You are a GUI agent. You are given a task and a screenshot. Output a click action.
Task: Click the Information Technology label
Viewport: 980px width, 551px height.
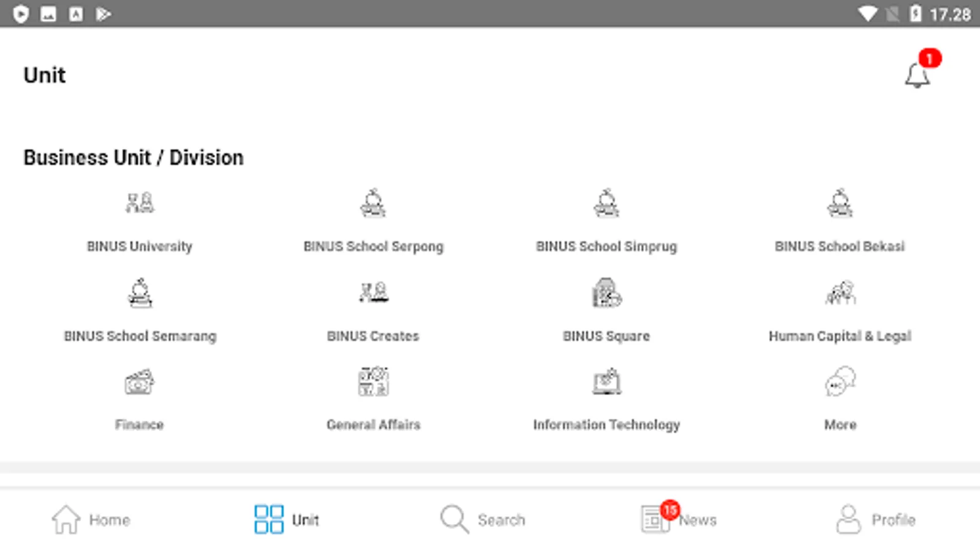pyautogui.click(x=606, y=425)
